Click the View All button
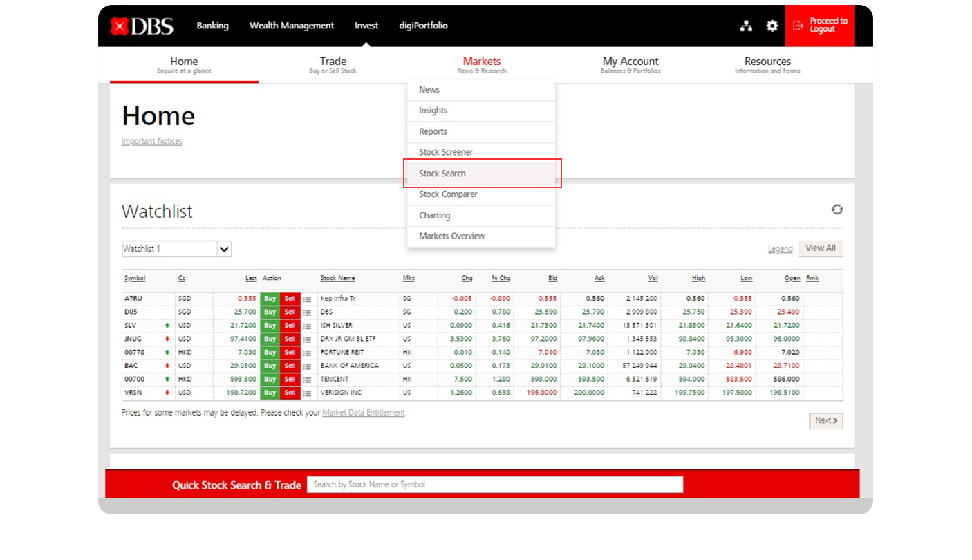Screen dimensions: 972x560 coord(821,248)
